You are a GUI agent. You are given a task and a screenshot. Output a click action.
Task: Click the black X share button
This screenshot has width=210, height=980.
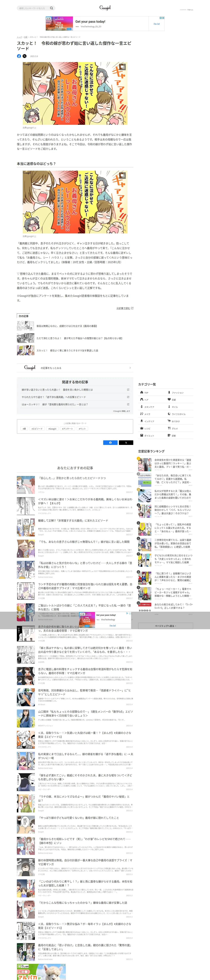point(126,442)
